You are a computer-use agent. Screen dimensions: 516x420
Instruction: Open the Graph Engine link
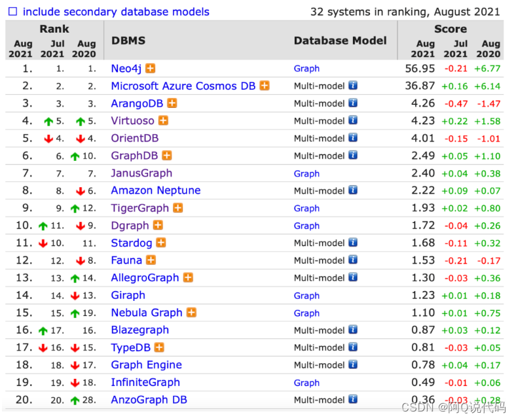[x=146, y=365]
